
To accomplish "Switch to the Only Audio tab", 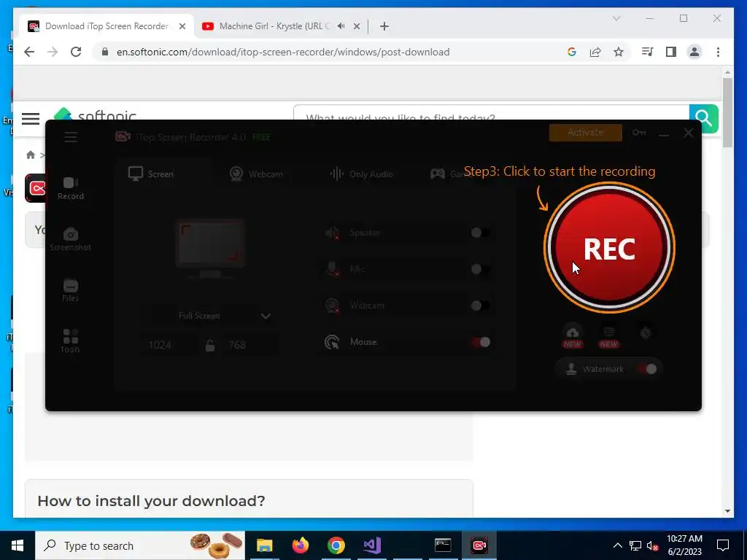I will [x=362, y=174].
